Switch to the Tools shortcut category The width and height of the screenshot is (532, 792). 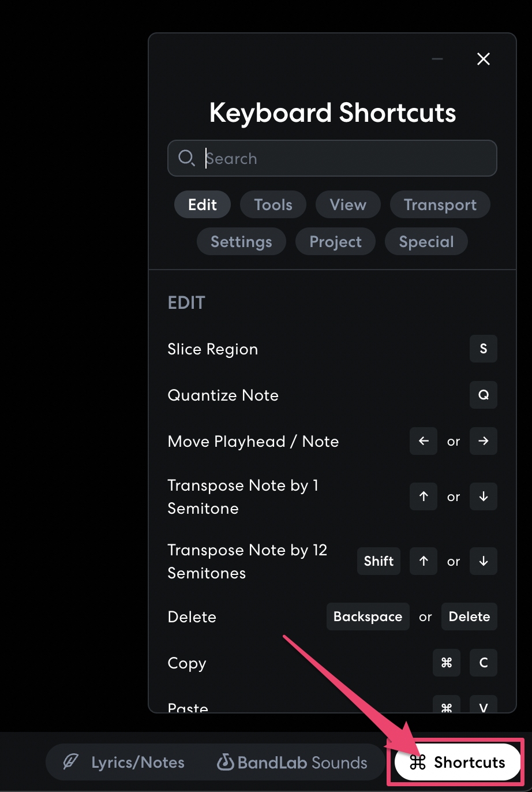273,205
